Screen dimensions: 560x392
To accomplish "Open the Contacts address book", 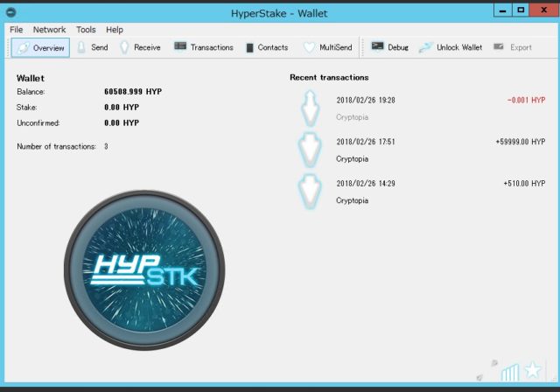I will 267,47.
